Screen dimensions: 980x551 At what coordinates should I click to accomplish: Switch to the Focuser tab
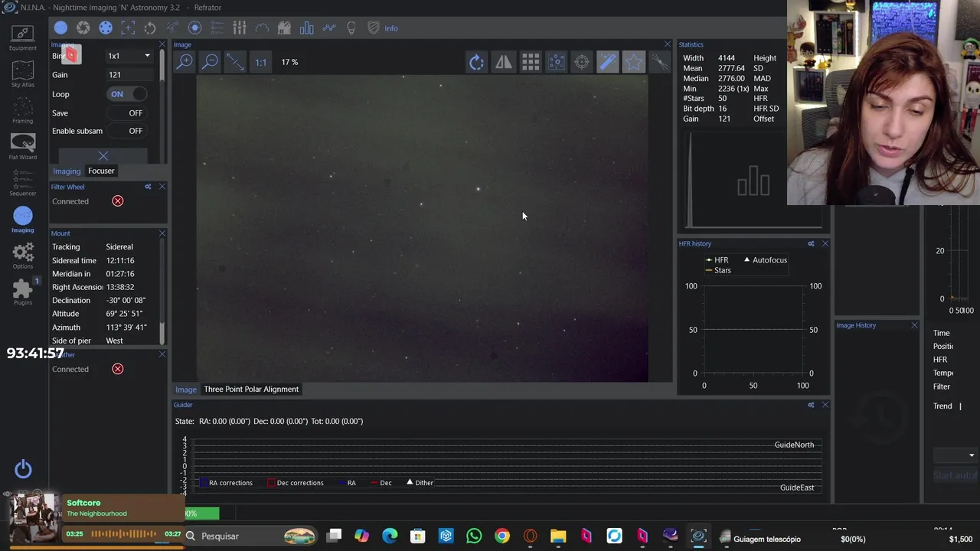click(101, 171)
